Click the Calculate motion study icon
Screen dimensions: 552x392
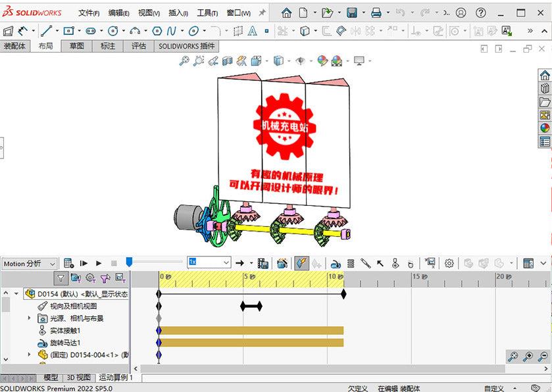point(69,263)
